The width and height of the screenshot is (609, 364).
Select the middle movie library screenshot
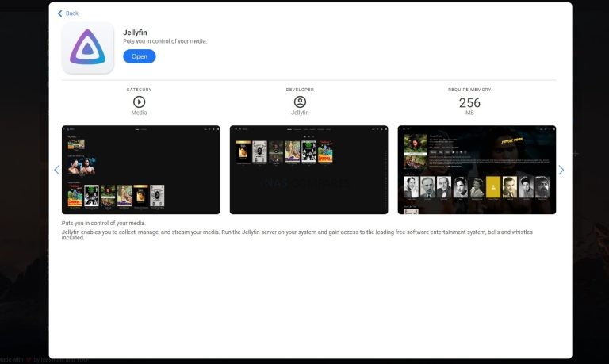coord(308,170)
